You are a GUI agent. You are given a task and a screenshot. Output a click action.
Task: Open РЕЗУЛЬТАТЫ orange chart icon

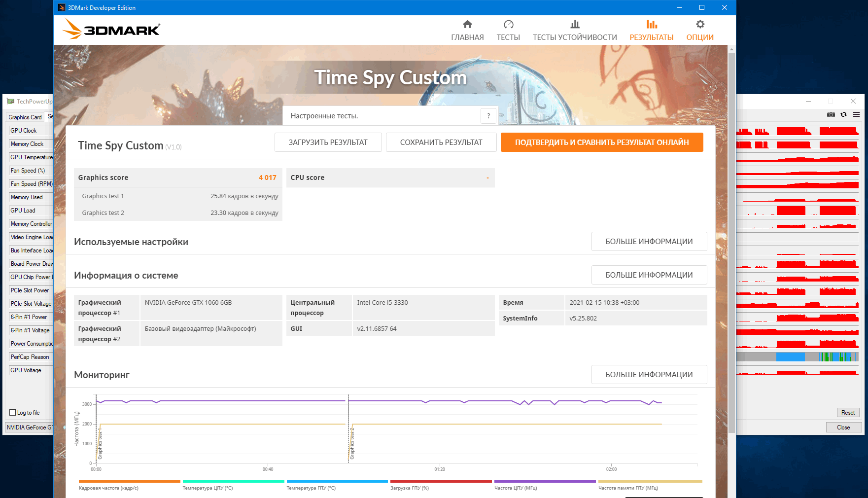(652, 24)
